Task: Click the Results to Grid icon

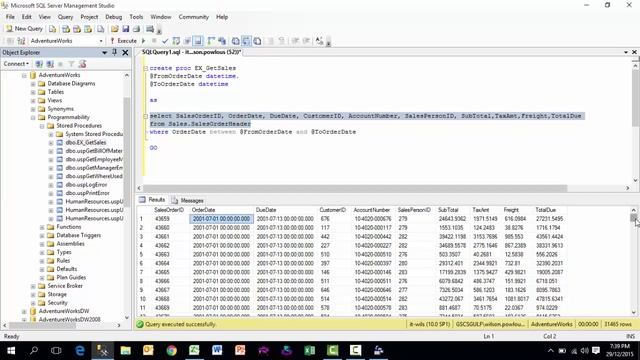Action: 247,41
